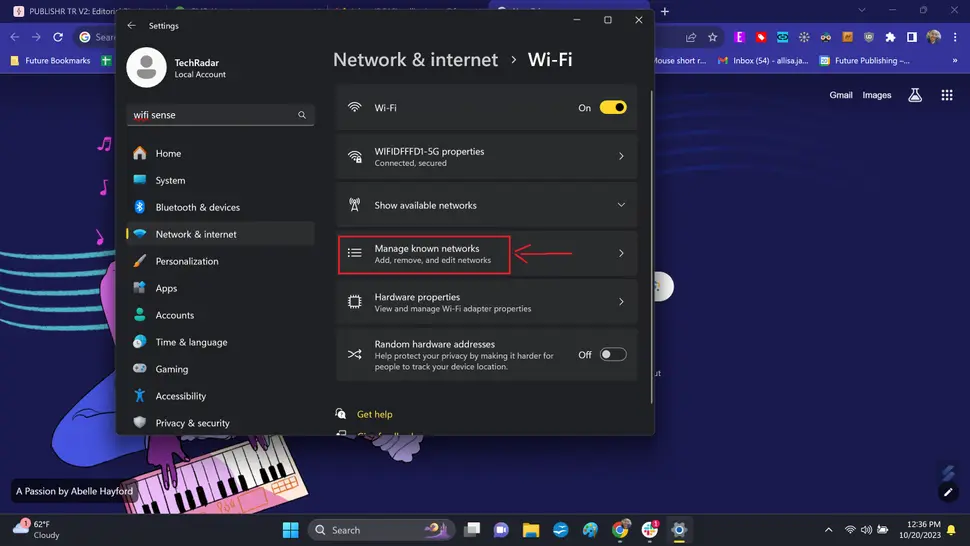Bookmark this page with the star icon
The width and height of the screenshot is (970, 546).
coord(713,37)
